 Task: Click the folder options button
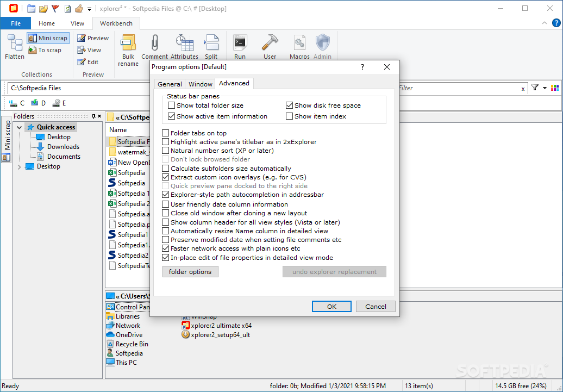pos(190,272)
